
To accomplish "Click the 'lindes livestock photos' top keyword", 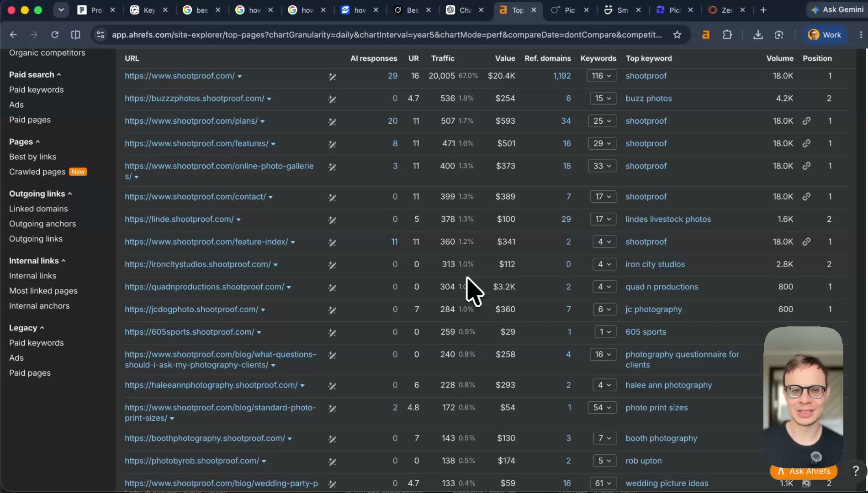I will click(x=668, y=219).
